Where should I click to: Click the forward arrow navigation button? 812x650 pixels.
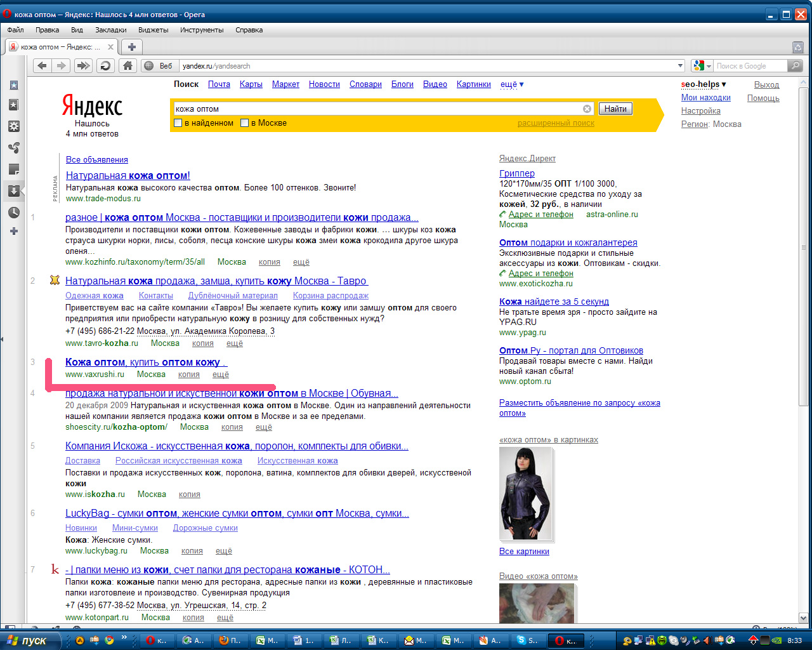coord(61,65)
